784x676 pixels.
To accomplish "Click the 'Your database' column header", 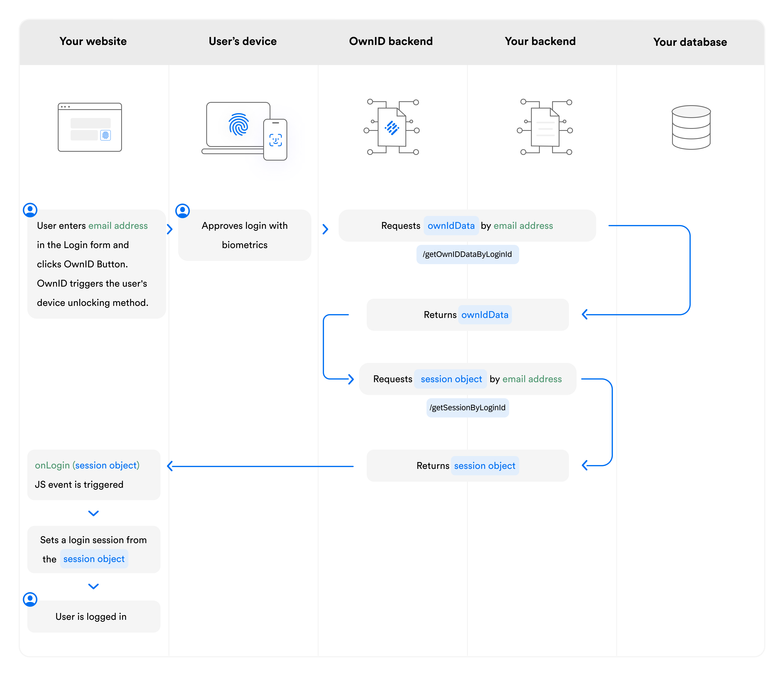I will point(690,42).
